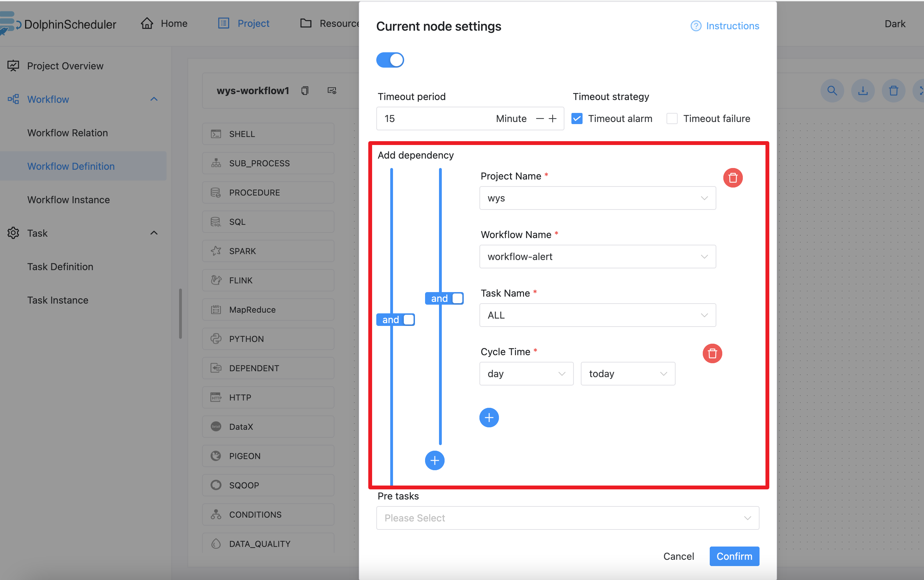Screen dimensions: 924x580
Task: Enable the Timeout failure checkbox
Action: click(672, 119)
